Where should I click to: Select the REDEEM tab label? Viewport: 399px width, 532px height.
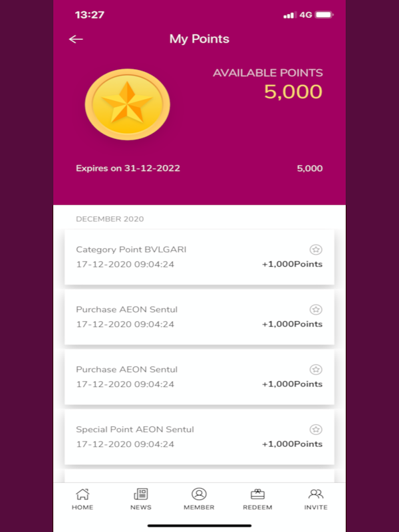coord(257,507)
